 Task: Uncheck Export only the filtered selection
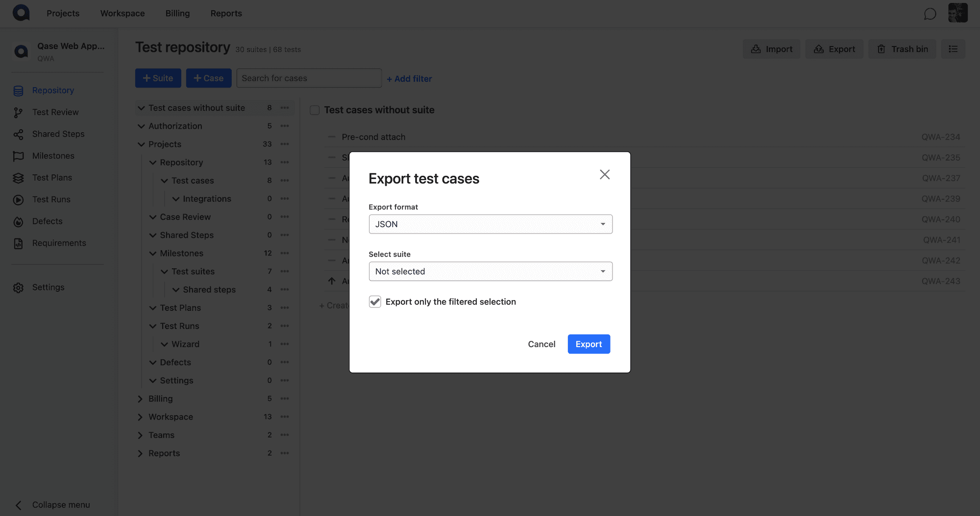click(x=375, y=302)
